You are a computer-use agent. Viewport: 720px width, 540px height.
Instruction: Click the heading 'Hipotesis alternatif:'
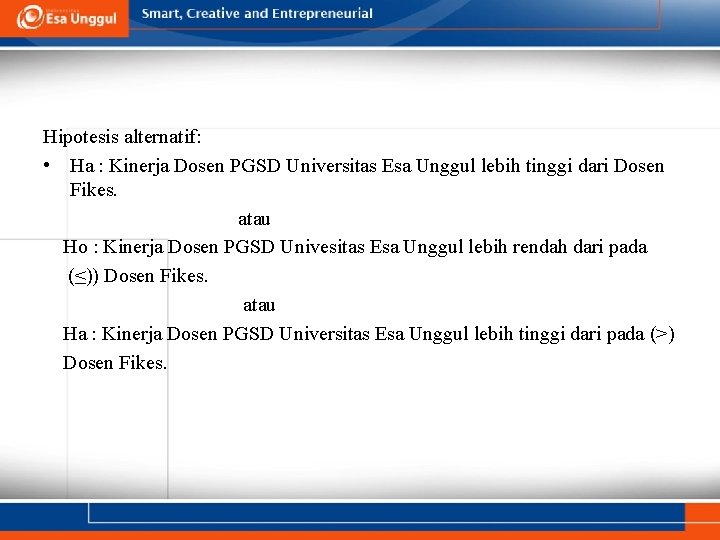click(x=122, y=137)
